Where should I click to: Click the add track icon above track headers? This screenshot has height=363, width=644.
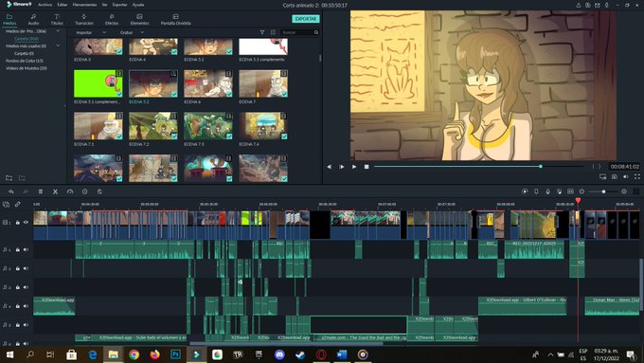click(x=6, y=204)
